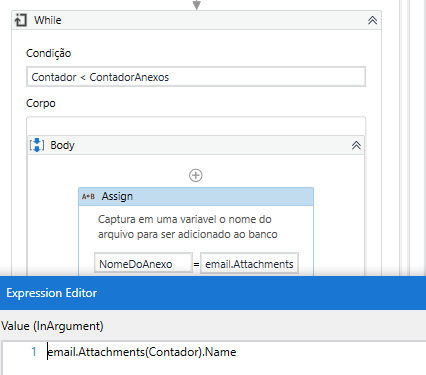This screenshot has height=375, width=426.
Task: Click the Condição label
Action: (x=49, y=53)
